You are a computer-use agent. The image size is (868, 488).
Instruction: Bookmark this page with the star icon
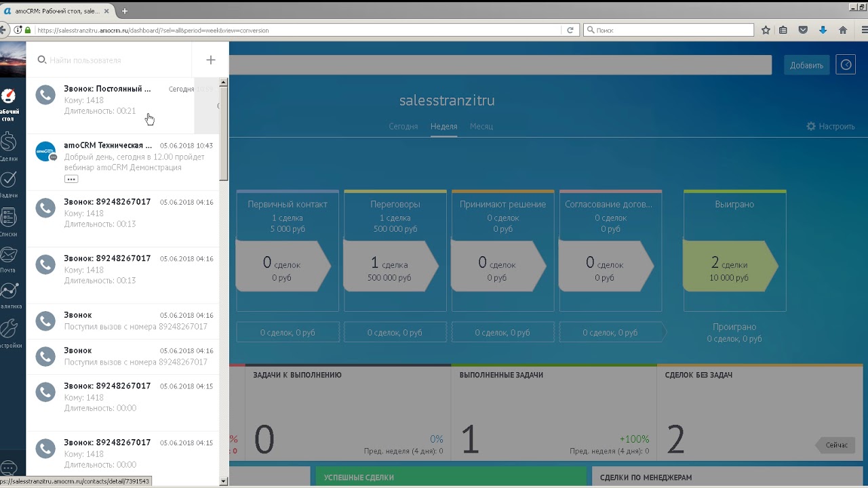pyautogui.click(x=766, y=30)
